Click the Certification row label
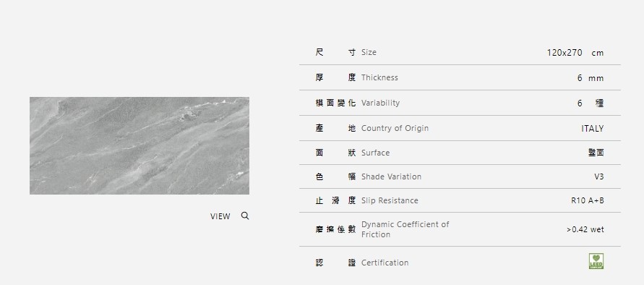Screen dimensions: 644x285 click(385, 263)
